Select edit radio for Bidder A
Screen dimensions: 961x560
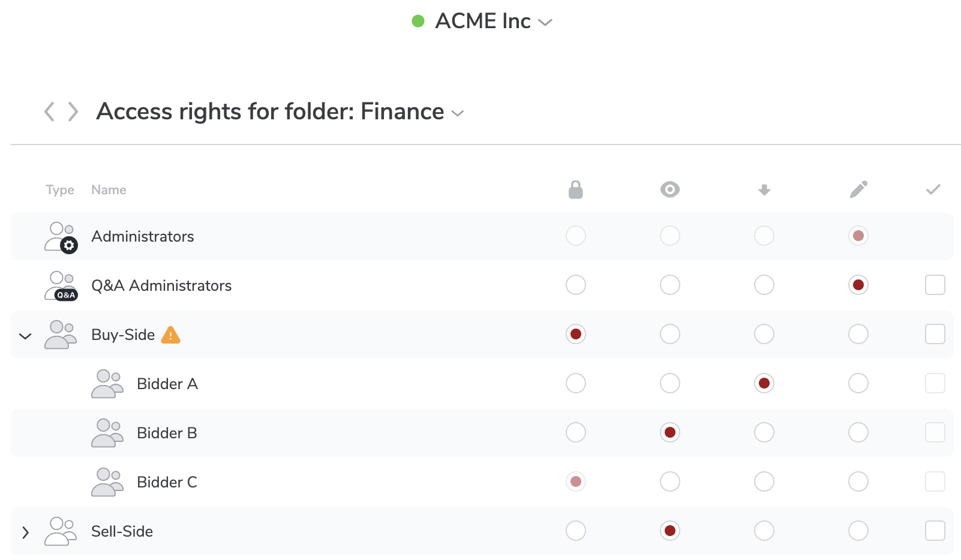coord(858,383)
